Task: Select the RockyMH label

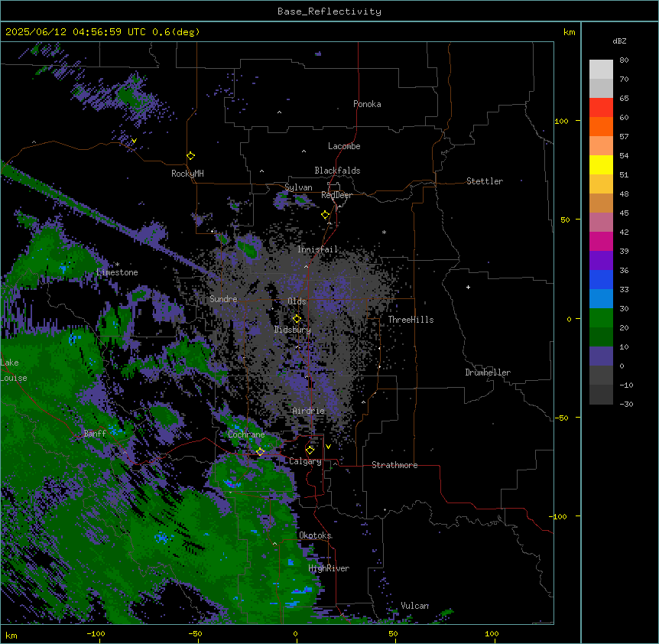Action: pos(187,174)
